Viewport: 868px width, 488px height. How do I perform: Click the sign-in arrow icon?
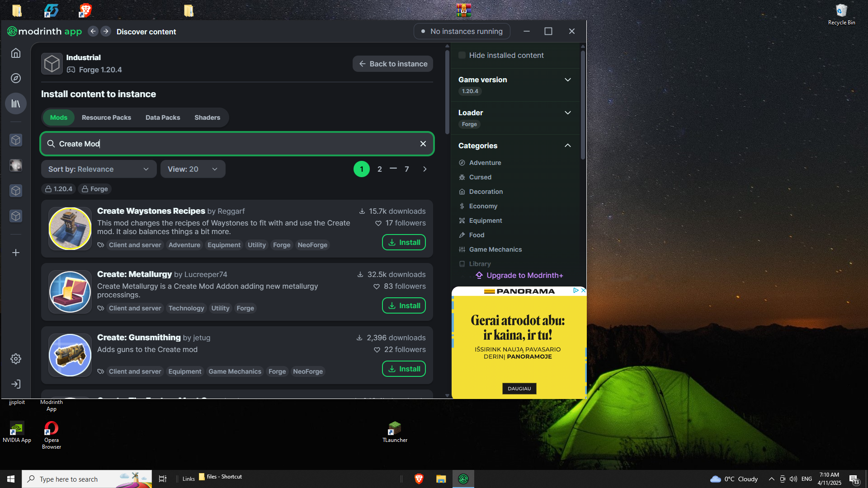(x=16, y=384)
